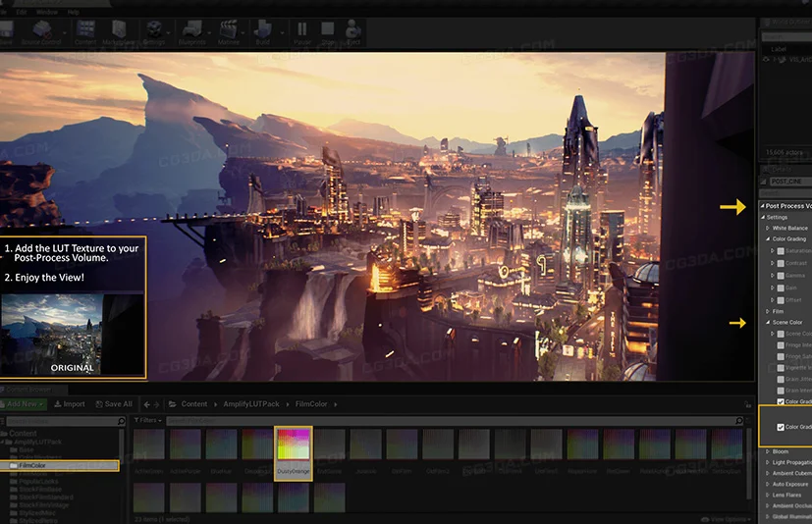Expand the White Balance section
The height and width of the screenshot is (524, 812).
point(768,228)
